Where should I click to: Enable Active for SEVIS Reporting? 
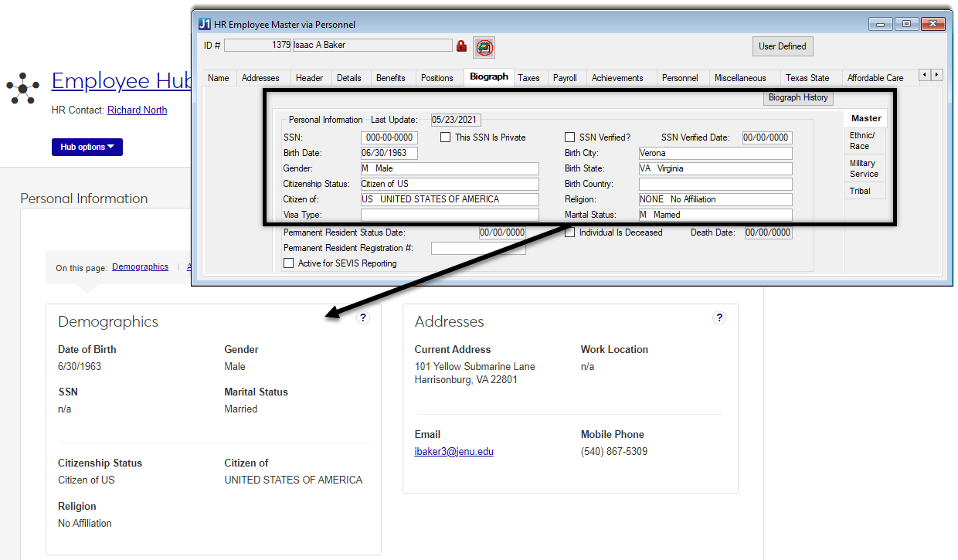coord(289,263)
